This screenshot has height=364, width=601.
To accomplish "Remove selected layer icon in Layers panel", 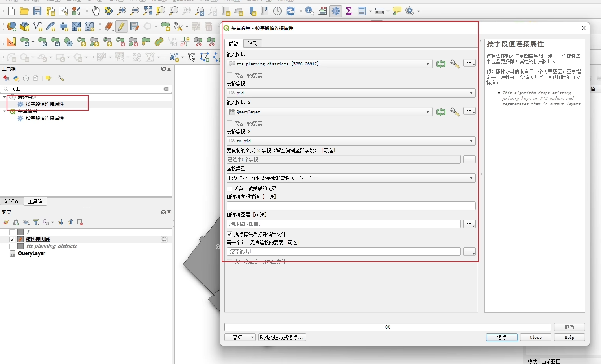I will (x=80, y=222).
